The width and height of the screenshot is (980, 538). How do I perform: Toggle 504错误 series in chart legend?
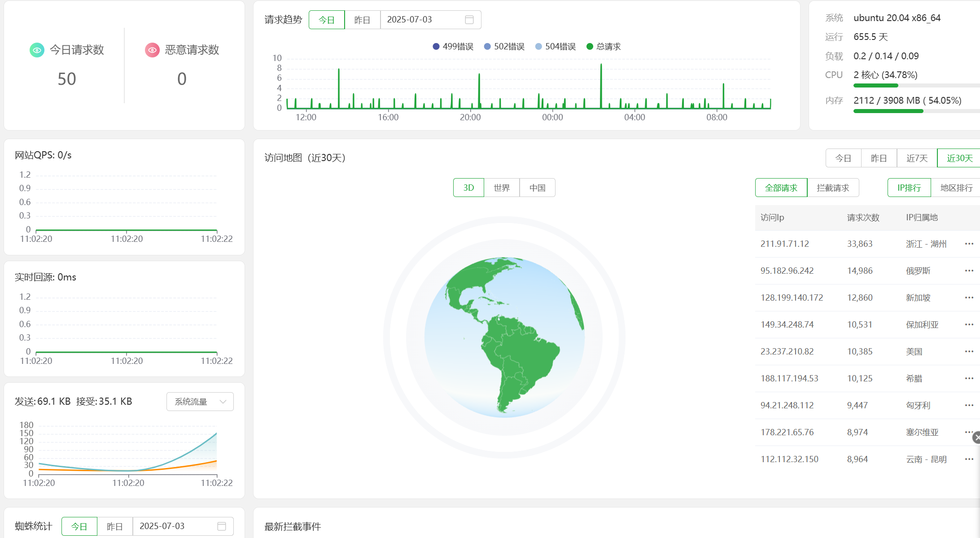556,47
